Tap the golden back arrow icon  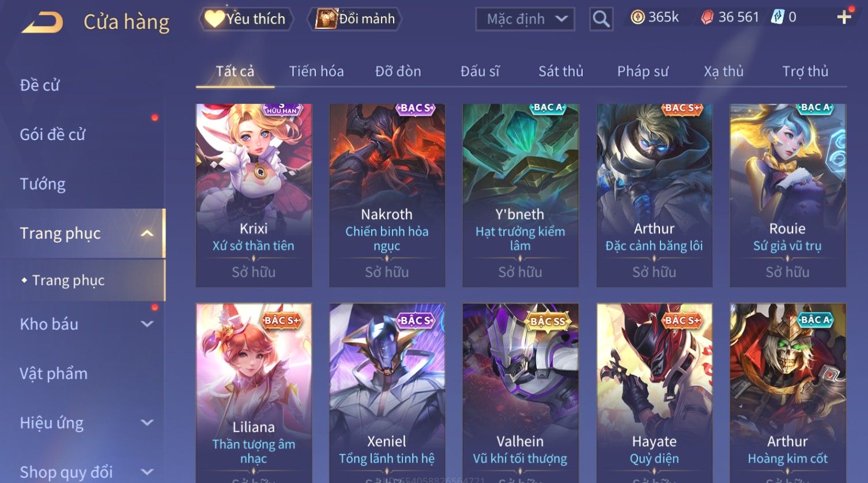pos(43,23)
